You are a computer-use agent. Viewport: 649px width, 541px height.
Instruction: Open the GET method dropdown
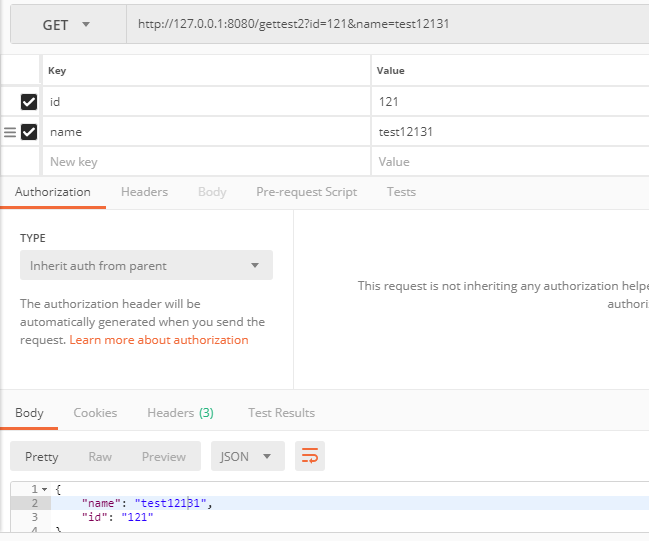(68, 24)
